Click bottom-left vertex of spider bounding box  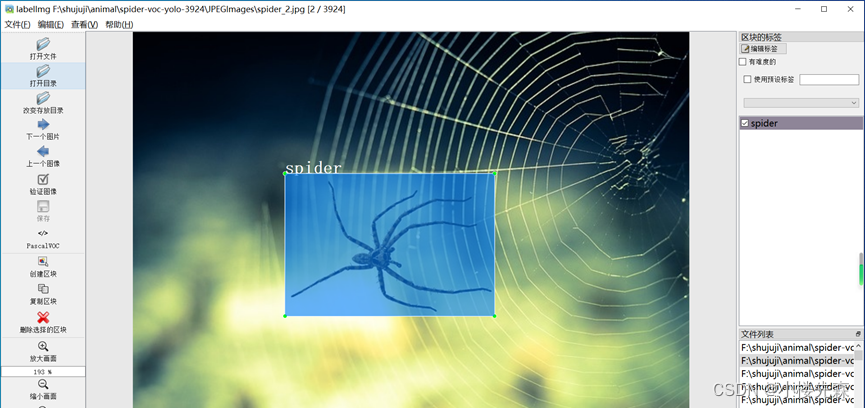coord(285,316)
